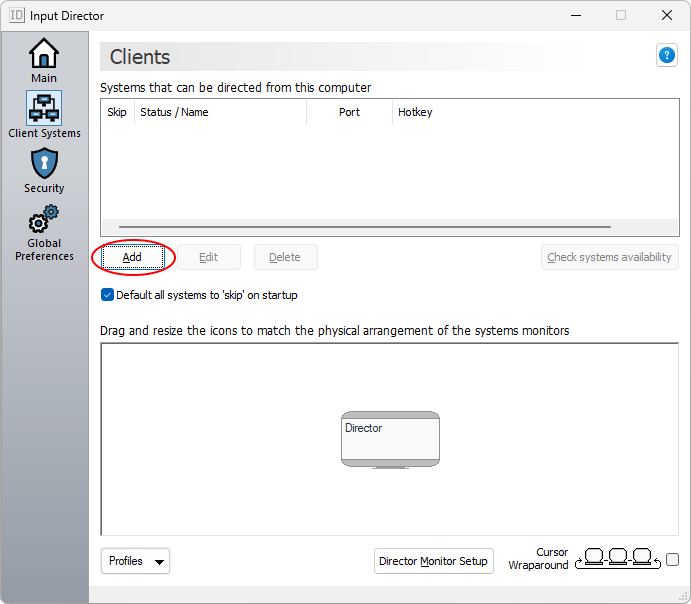The image size is (691, 604).
Task: Click Check systems availability button
Action: point(609,257)
